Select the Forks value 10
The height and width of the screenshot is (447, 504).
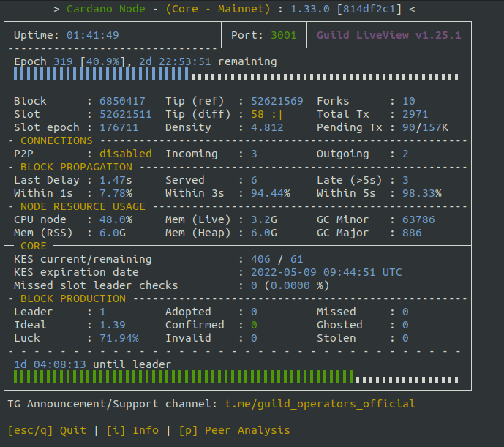point(408,101)
